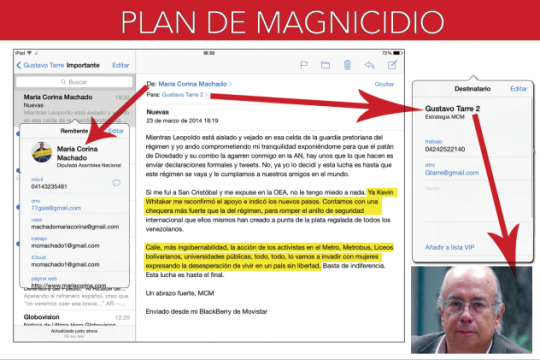Image resolution: width=540 pixels, height=360 pixels.
Task: Click Ocultar to hide header details
Action: click(384, 84)
